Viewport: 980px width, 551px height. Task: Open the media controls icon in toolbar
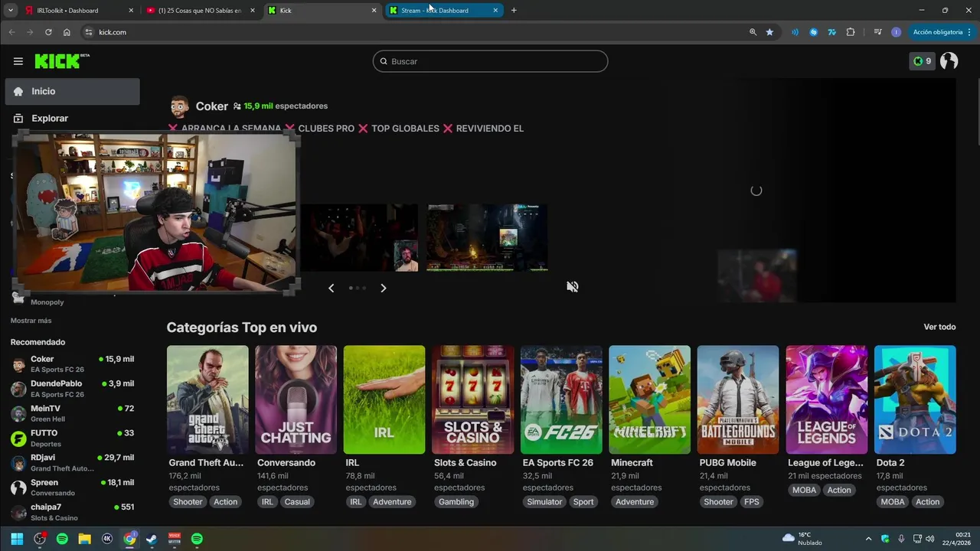[x=877, y=32]
